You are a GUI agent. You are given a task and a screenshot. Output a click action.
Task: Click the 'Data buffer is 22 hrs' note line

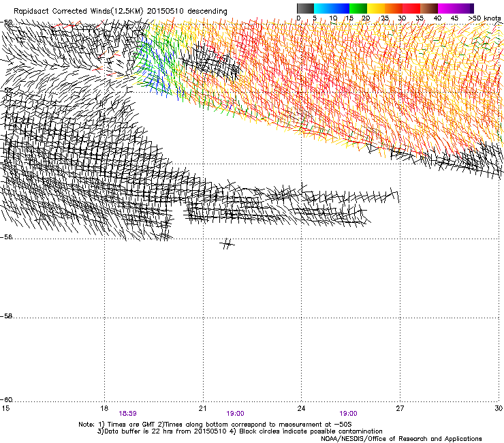point(240,431)
